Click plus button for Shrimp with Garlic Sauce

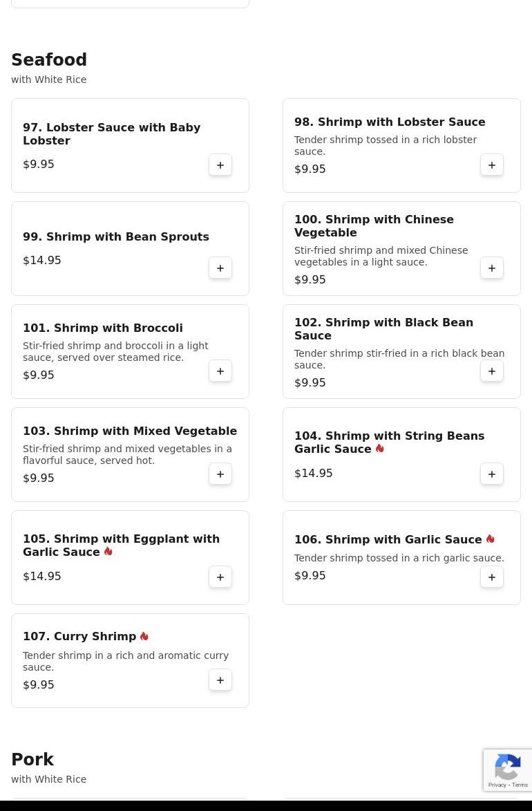492,577
